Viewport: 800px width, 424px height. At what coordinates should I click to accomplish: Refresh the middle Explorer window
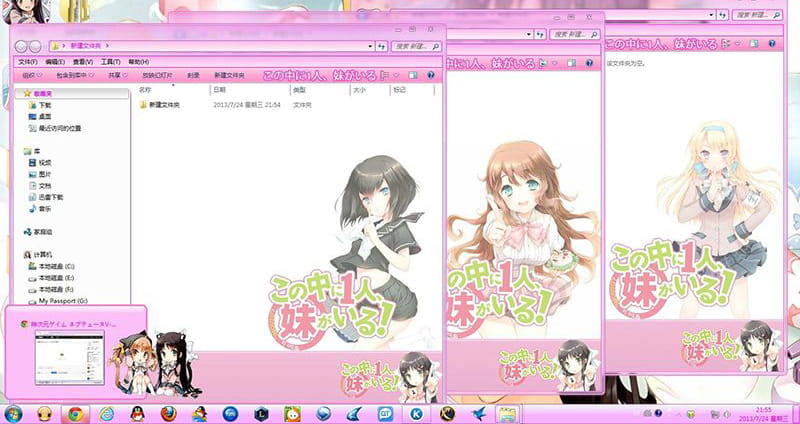point(540,35)
